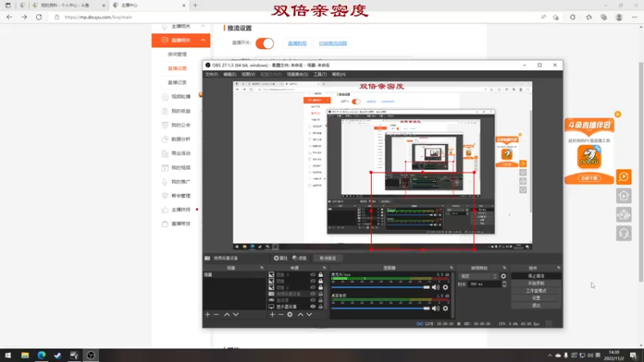
Task: Toggle lock on 图像 3 source
Action: pos(320,274)
